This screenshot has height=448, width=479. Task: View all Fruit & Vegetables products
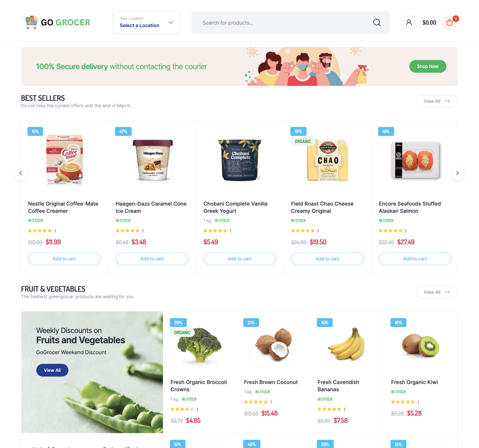436,292
